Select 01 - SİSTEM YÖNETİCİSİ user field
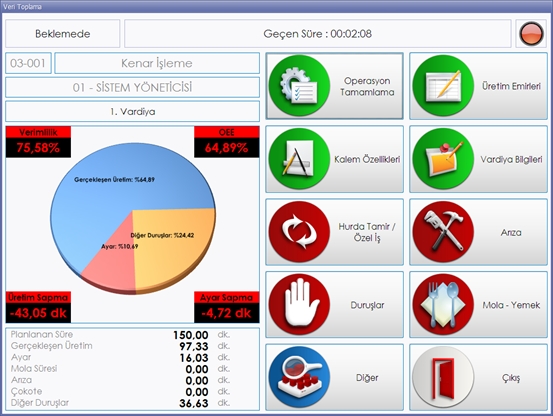This screenshot has height=416, width=553. (x=132, y=87)
